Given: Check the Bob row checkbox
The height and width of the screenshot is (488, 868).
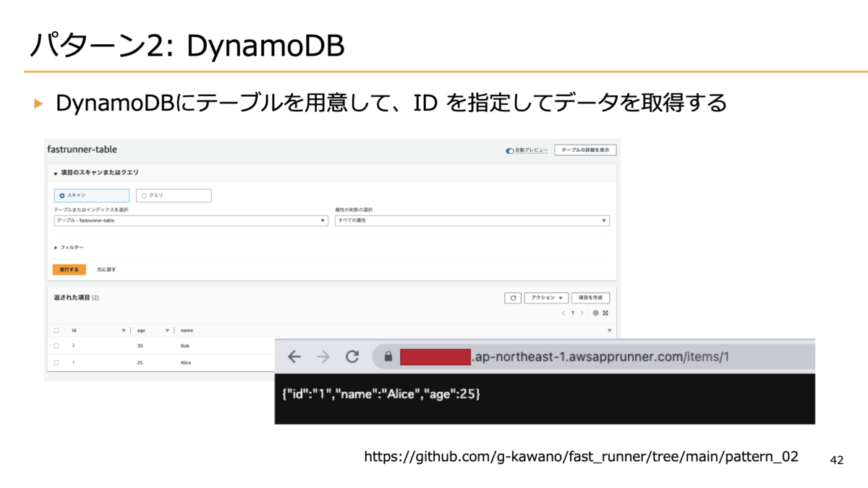Looking at the screenshot, I should click(56, 346).
